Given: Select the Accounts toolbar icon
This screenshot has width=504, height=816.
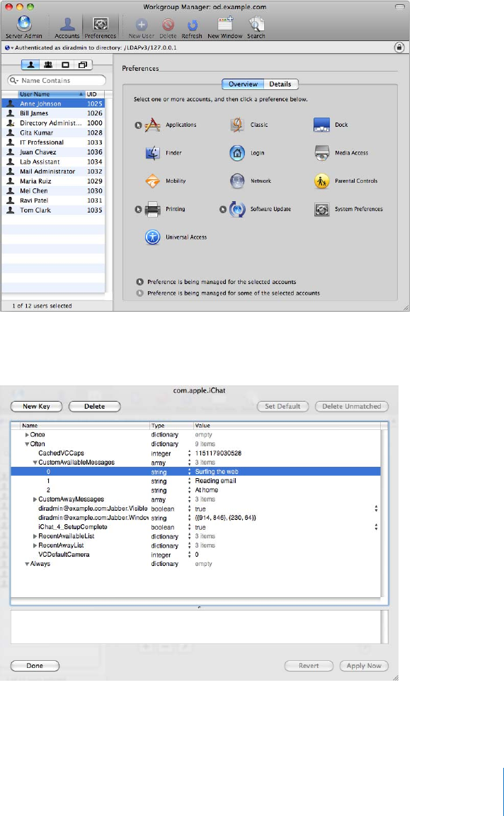Looking at the screenshot, I should (67, 28).
